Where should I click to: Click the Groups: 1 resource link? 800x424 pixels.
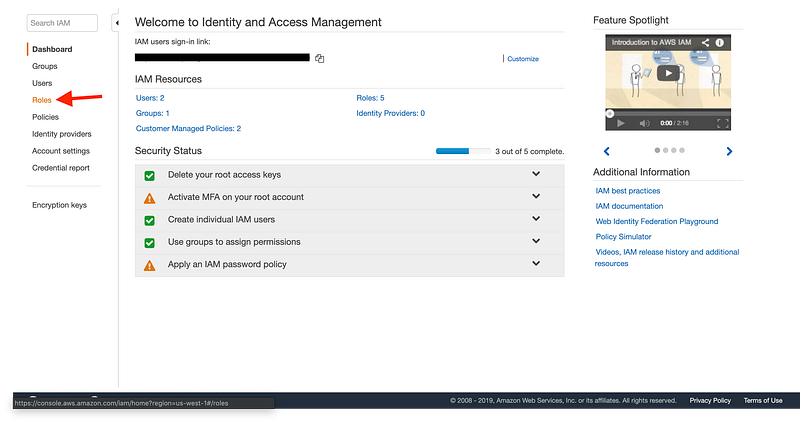point(153,113)
